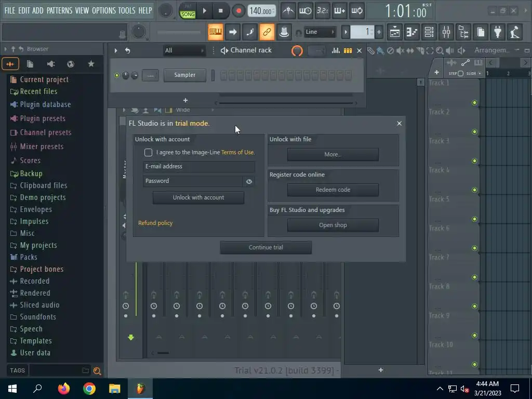Toggle recording countdown 3.2.1 icon
The image size is (532, 399).
tap(322, 10)
